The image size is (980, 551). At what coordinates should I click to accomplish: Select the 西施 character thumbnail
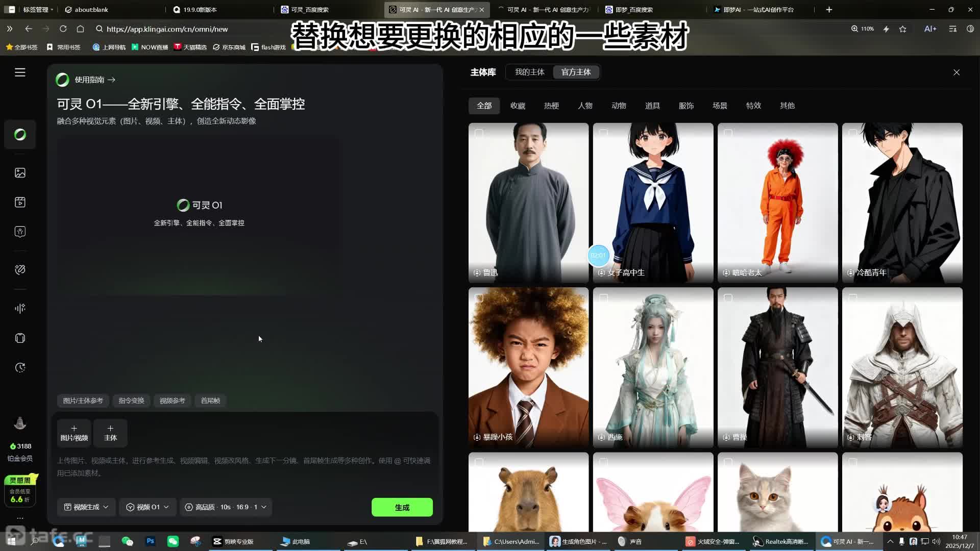[x=653, y=367]
